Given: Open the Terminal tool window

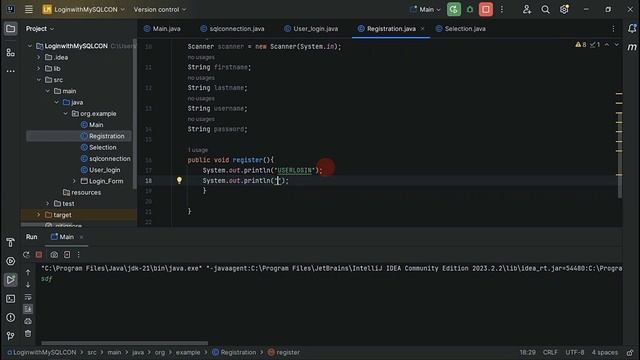Looking at the screenshot, I should tap(11, 299).
